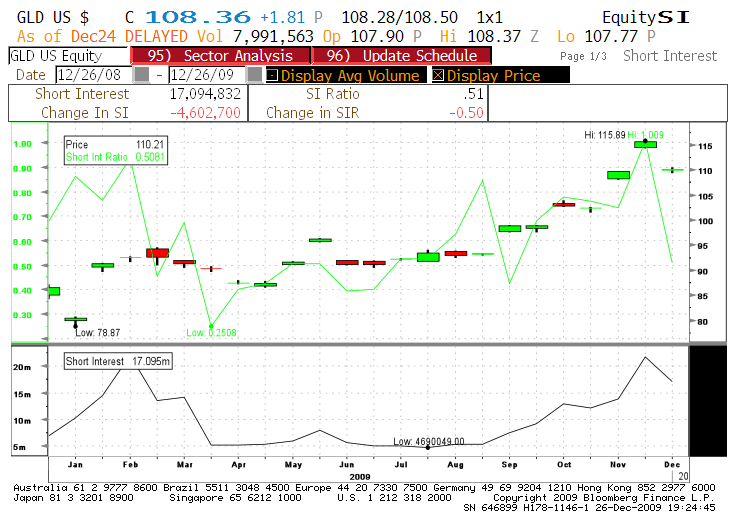Click the Low: 4690049.00 short interest label
736x527 pixels.
click(429, 441)
